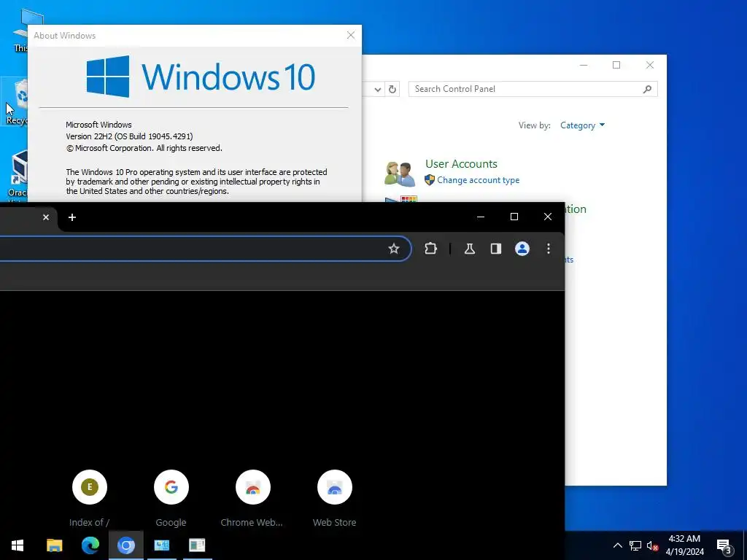
Task: Click the Change account type link
Action: [x=479, y=180]
